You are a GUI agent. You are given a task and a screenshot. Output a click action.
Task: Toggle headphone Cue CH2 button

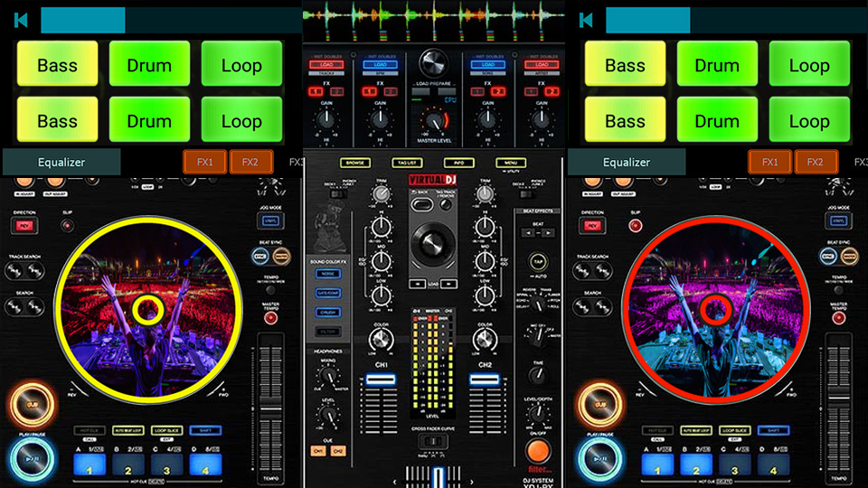[x=338, y=451]
